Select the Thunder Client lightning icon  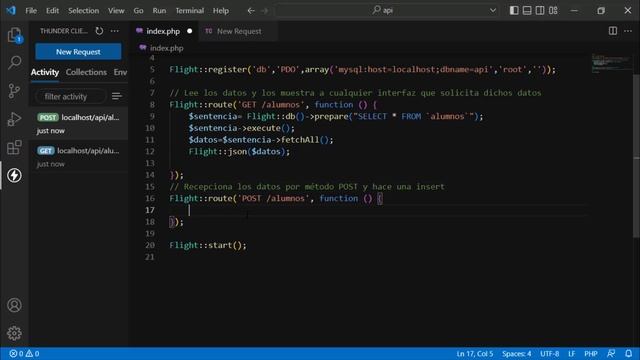(x=14, y=176)
